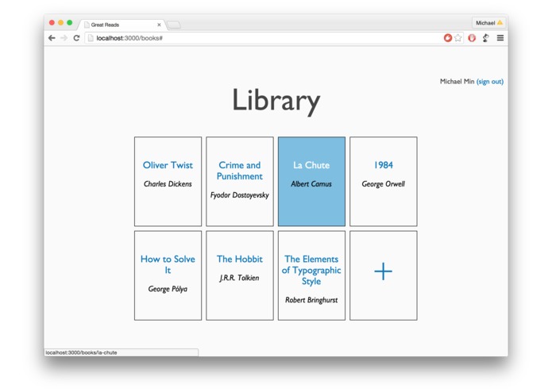Click the page icon in the address bar
This screenshot has height=392, width=552.
[91, 38]
